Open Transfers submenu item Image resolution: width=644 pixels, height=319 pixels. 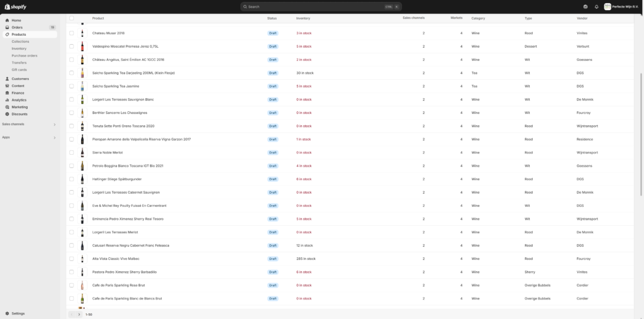(x=19, y=62)
